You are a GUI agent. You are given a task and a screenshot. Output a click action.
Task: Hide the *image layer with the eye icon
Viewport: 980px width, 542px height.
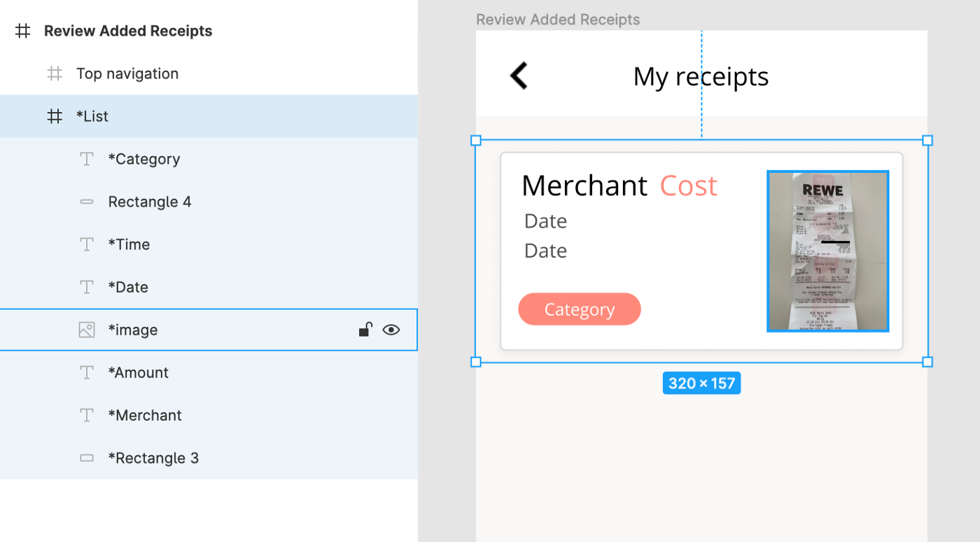click(x=391, y=330)
